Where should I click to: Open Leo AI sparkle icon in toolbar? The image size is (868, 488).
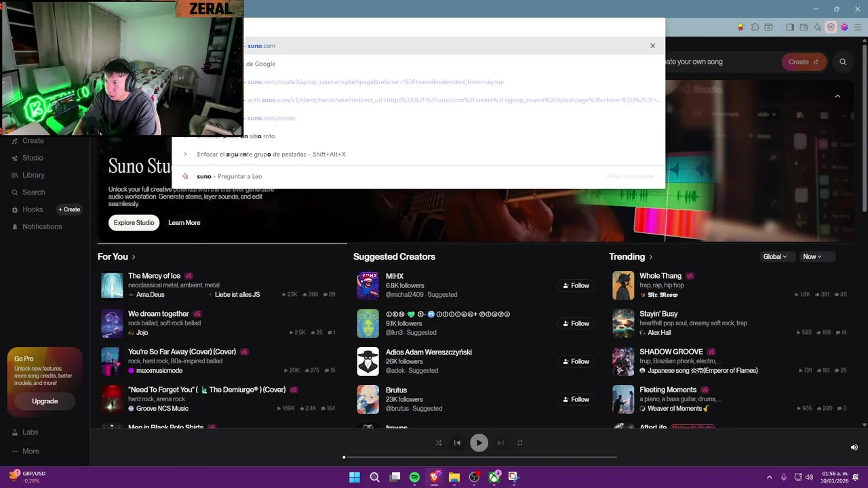[x=817, y=27]
